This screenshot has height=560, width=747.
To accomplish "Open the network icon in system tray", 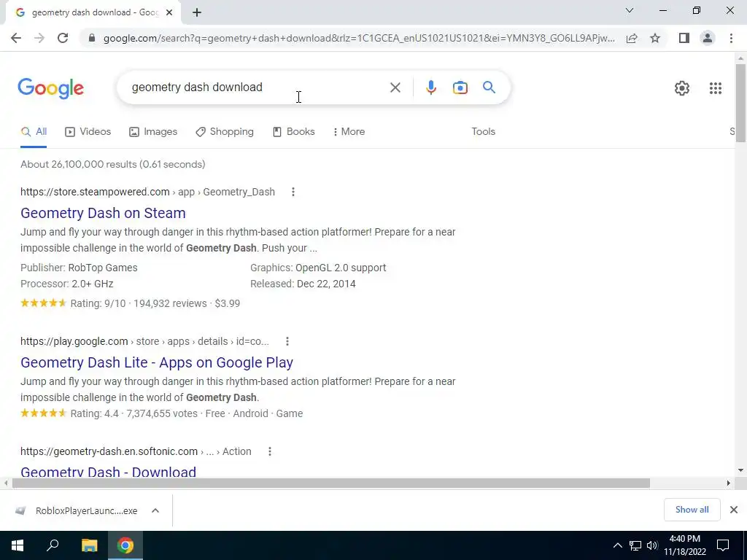I will pos(635,545).
